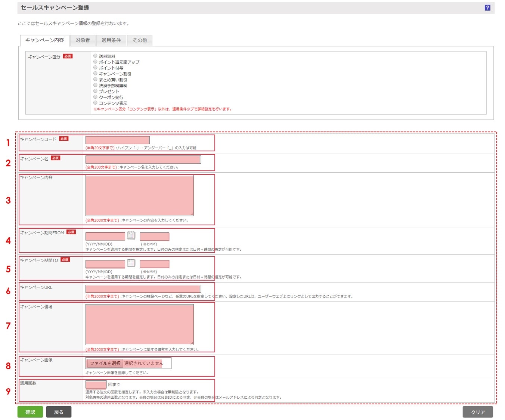Pick the まとめ買い割引 option

(x=95, y=79)
